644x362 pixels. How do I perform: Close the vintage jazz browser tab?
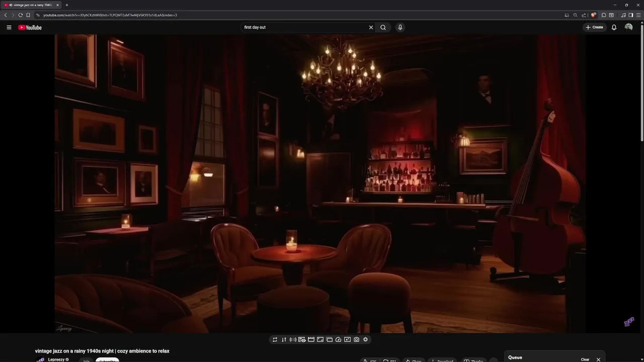pos(57,5)
